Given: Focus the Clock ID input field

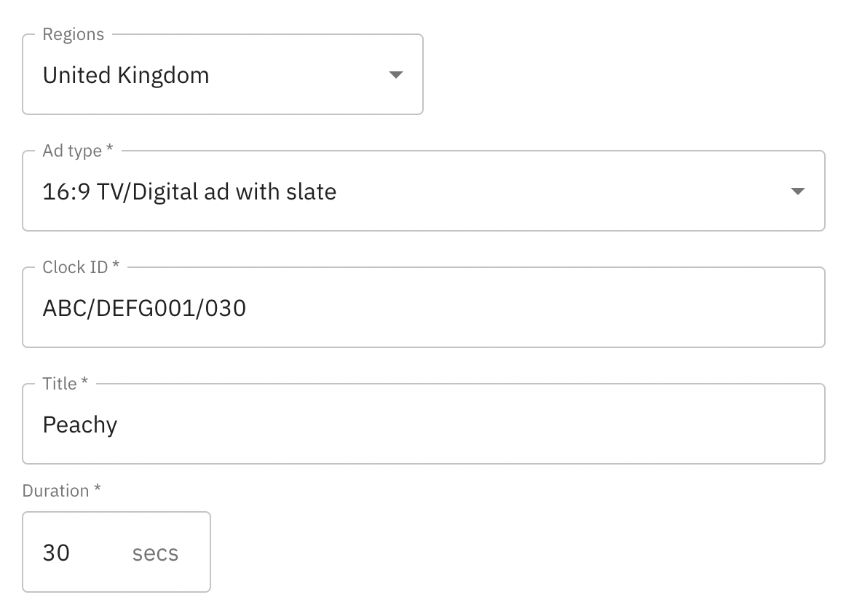Looking at the screenshot, I should pyautogui.click(x=422, y=308).
